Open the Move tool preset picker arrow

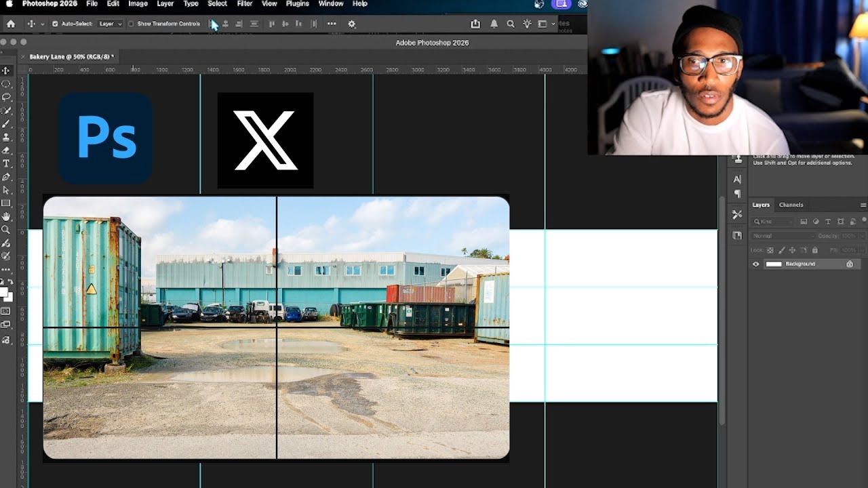[43, 24]
